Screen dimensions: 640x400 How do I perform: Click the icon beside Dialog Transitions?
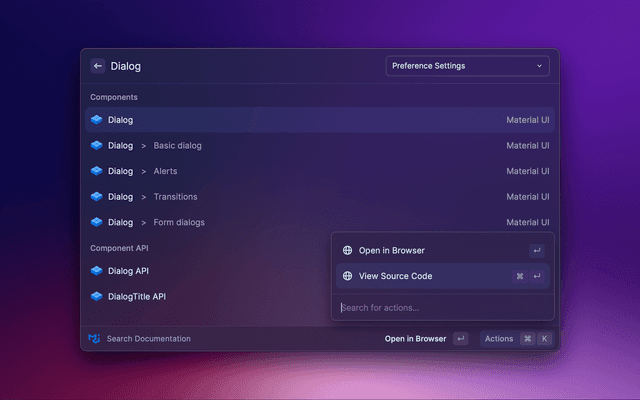tap(97, 197)
